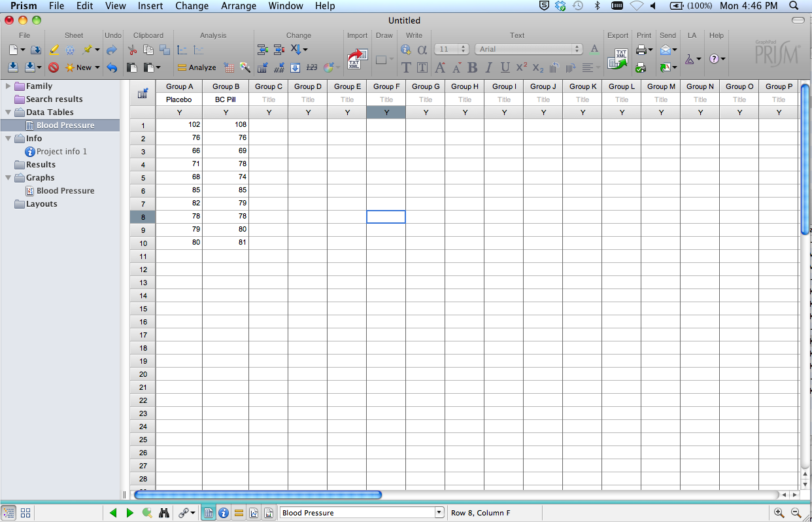The image size is (812, 522).
Task: Toggle the navigator tree view button
Action: click(8, 513)
